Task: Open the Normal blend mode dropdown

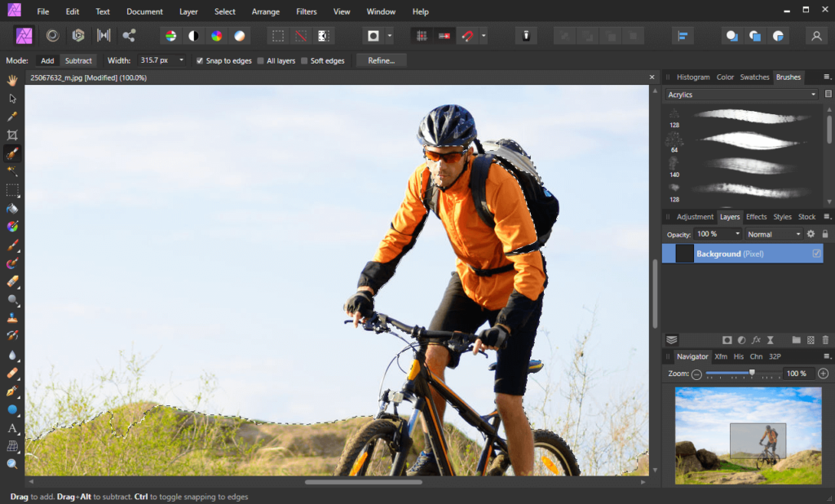Action: [x=773, y=234]
